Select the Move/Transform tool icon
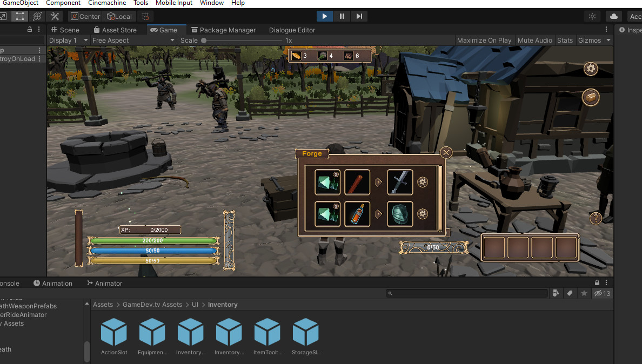The width and height of the screenshot is (642, 364). (37, 16)
